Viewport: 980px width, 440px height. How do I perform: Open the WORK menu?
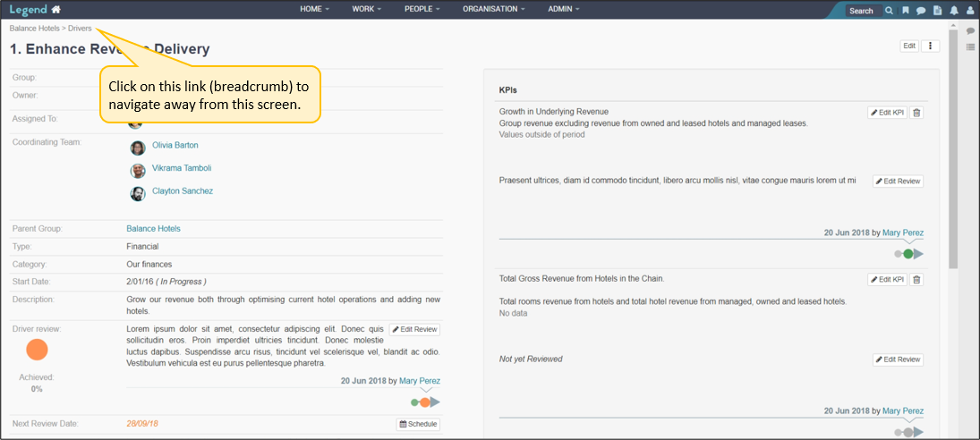pyautogui.click(x=367, y=9)
